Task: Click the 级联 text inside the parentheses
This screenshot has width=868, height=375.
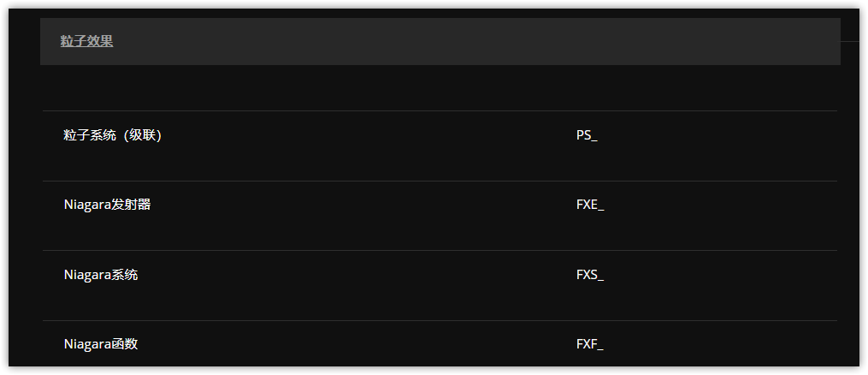Action: click(x=142, y=135)
